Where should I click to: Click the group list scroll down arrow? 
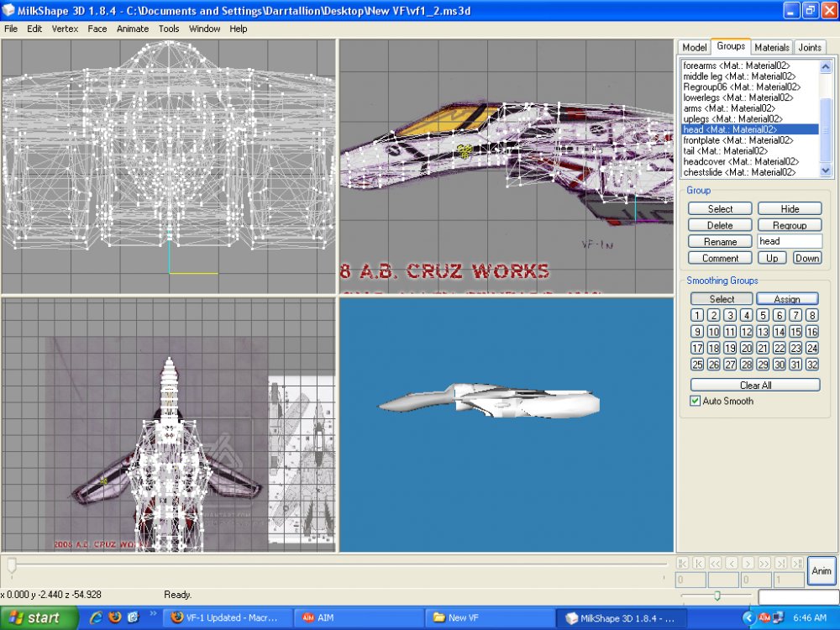click(826, 171)
